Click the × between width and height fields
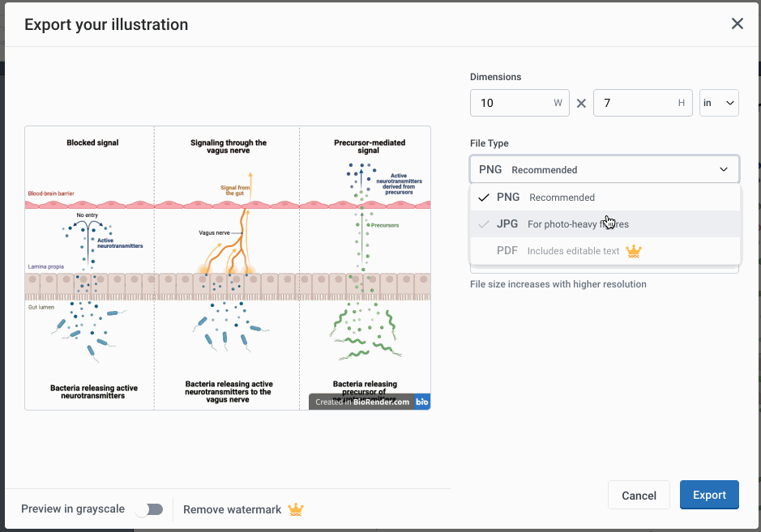The image size is (761, 532). 581,103
